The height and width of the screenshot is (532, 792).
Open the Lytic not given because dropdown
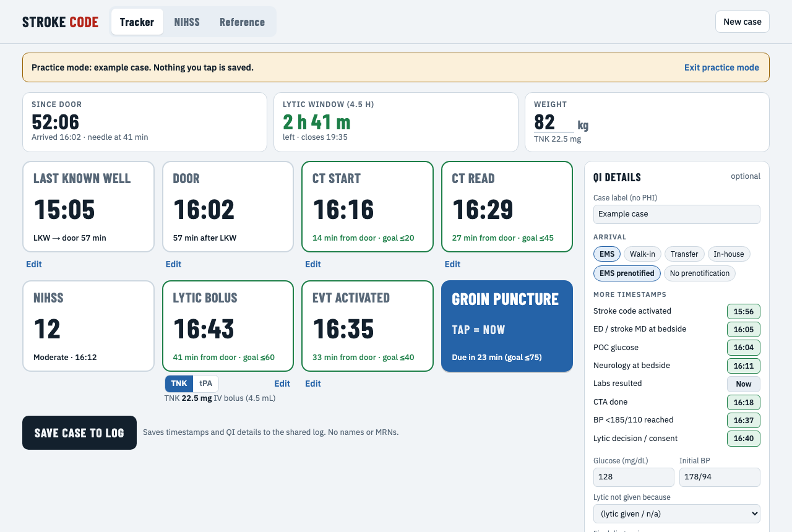tap(676, 513)
